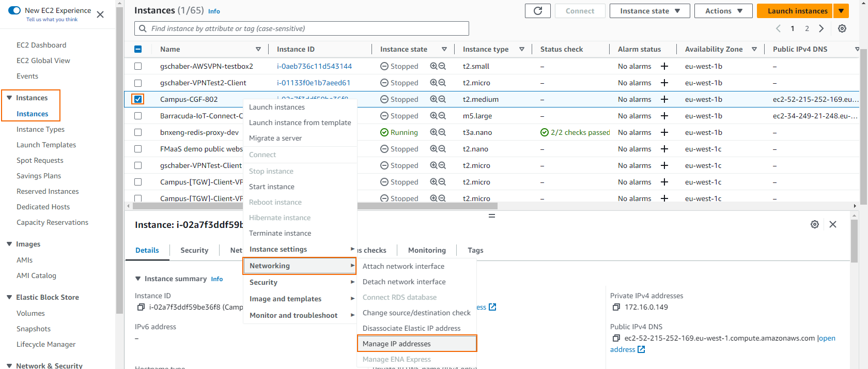
Task: Check the gschaber-VPNTest-Client row checkbox
Action: (x=138, y=165)
